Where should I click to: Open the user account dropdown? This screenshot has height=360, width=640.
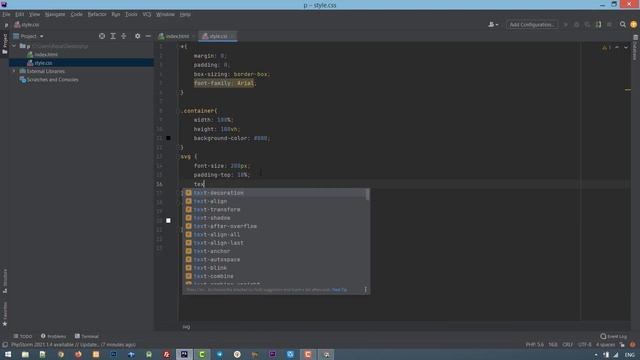tap(493, 24)
